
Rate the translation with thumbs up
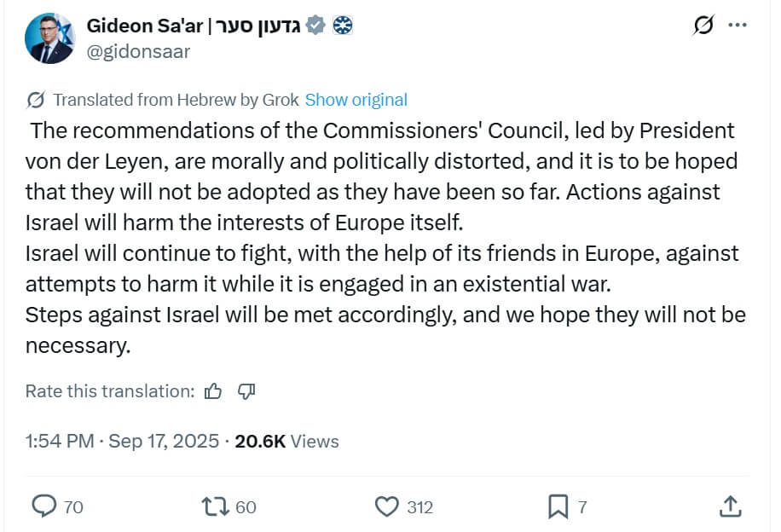pyautogui.click(x=213, y=391)
